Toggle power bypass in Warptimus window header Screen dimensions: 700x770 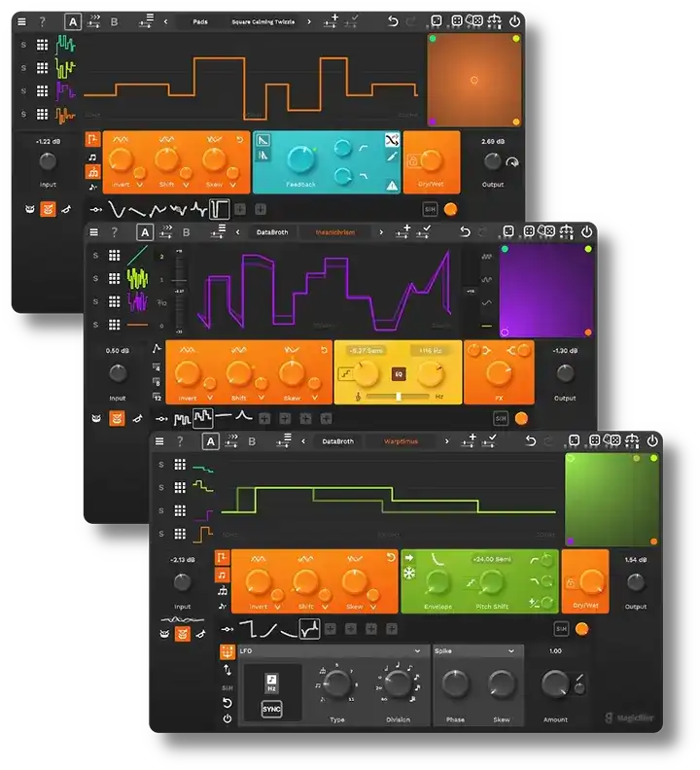click(652, 440)
